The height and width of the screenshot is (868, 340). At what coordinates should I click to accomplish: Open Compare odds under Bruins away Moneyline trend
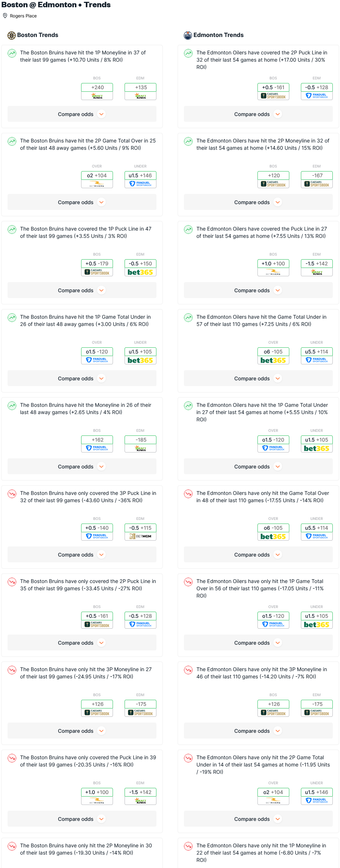(82, 467)
